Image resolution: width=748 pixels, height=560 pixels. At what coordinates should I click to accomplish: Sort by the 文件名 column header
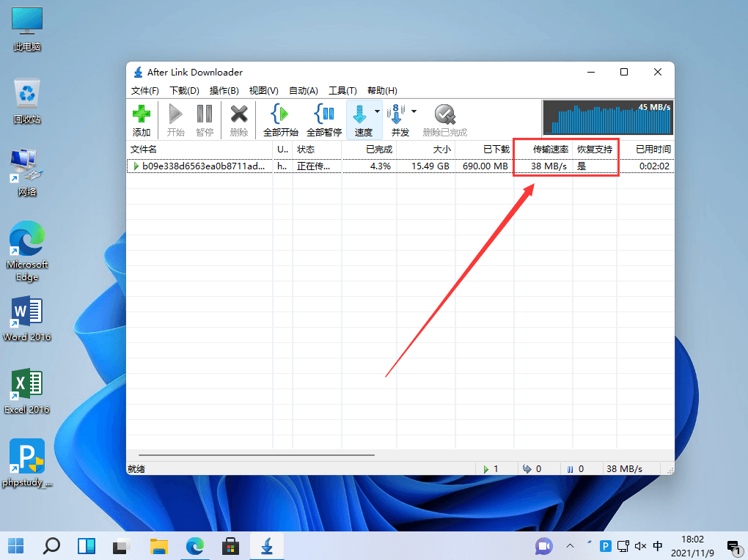[199, 150]
